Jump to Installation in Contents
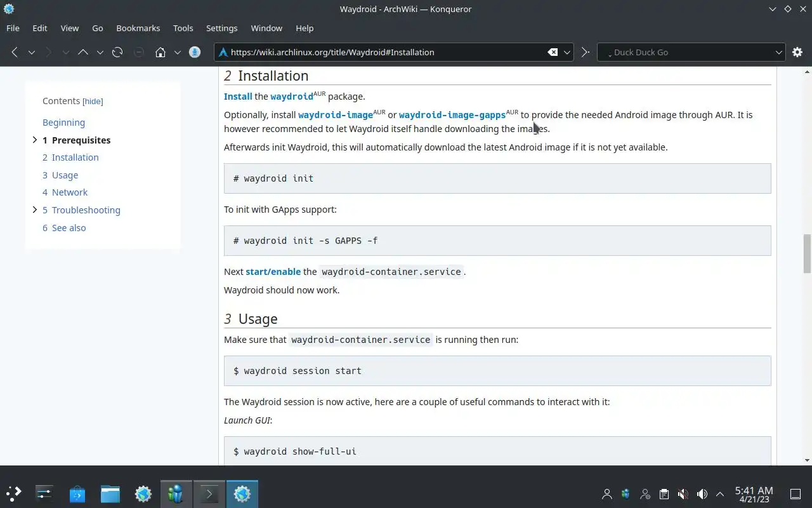This screenshot has width=812, height=508. pos(70,157)
